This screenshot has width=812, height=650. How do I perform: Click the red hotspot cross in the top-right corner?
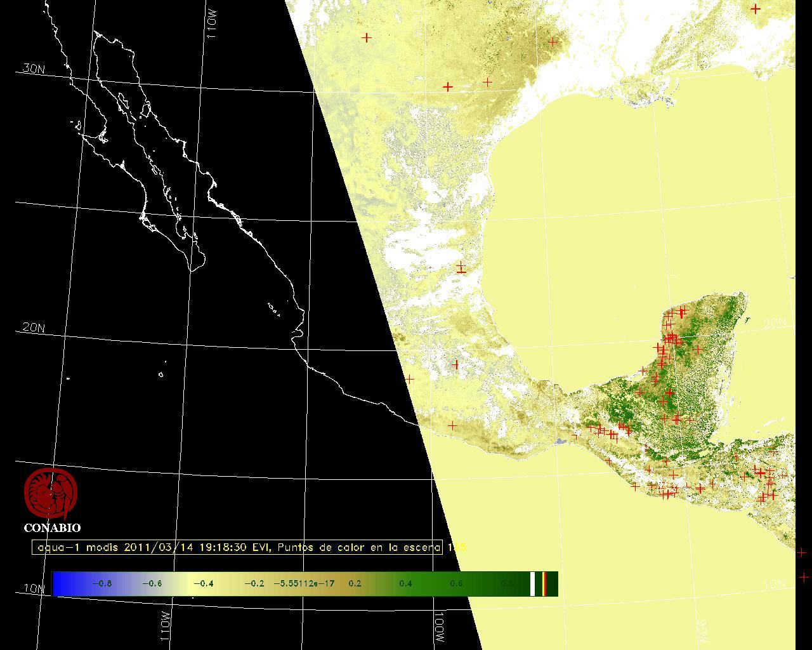click(756, 9)
